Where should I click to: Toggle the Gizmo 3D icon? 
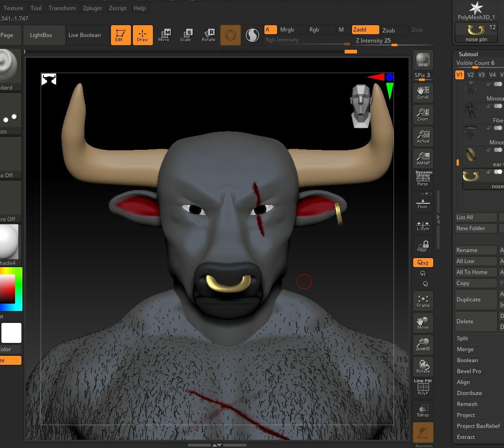[231, 35]
